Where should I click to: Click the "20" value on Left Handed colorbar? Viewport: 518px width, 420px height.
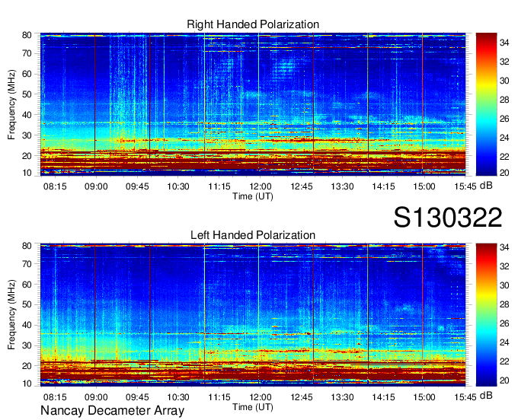click(504, 380)
